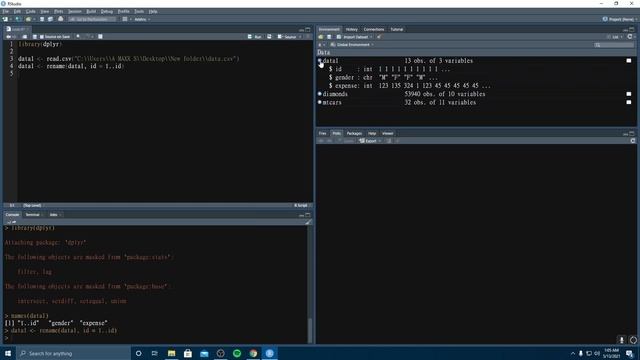
Task: Click the Run button in editor
Action: click(x=255, y=37)
